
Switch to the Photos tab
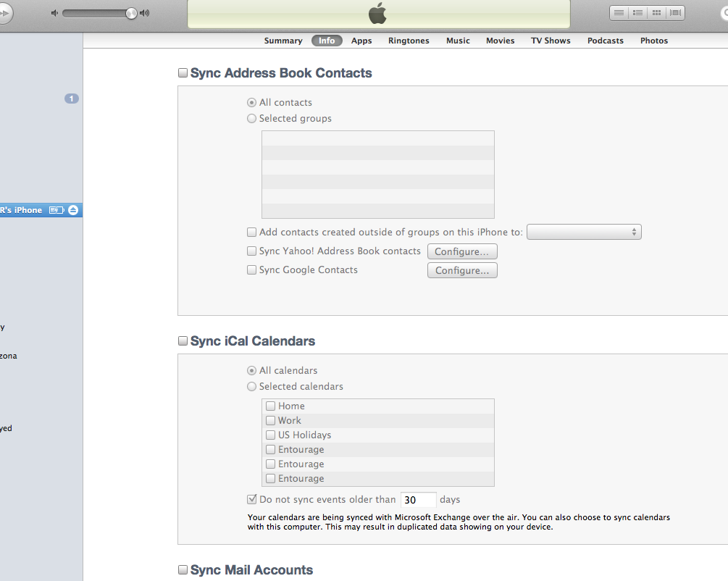pos(654,41)
